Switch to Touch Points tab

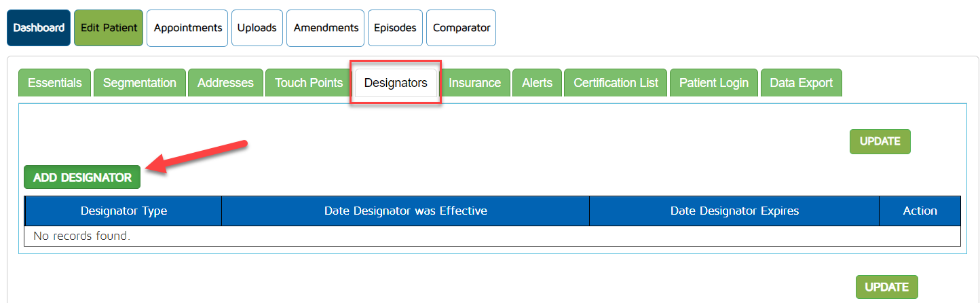tap(309, 83)
